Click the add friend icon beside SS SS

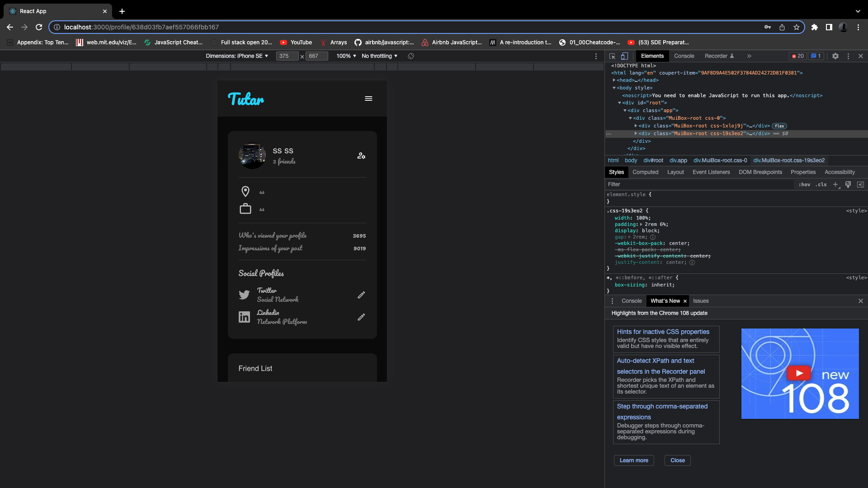[x=361, y=155]
